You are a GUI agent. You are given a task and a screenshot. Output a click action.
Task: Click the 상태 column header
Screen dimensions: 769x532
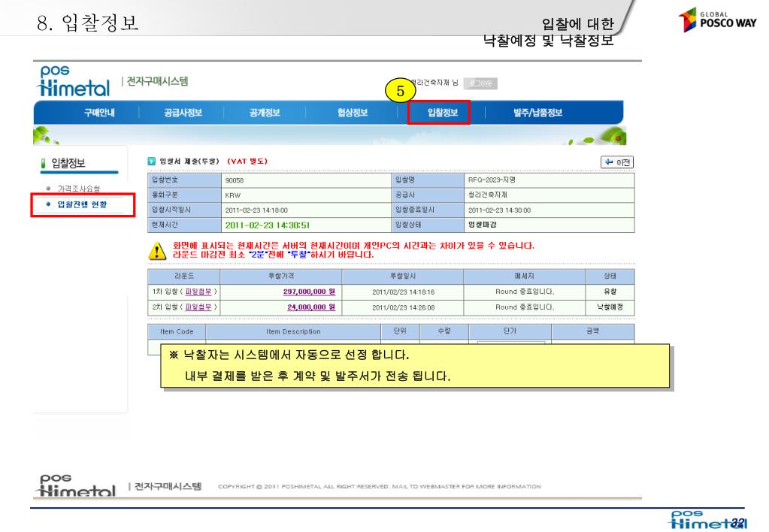click(610, 276)
